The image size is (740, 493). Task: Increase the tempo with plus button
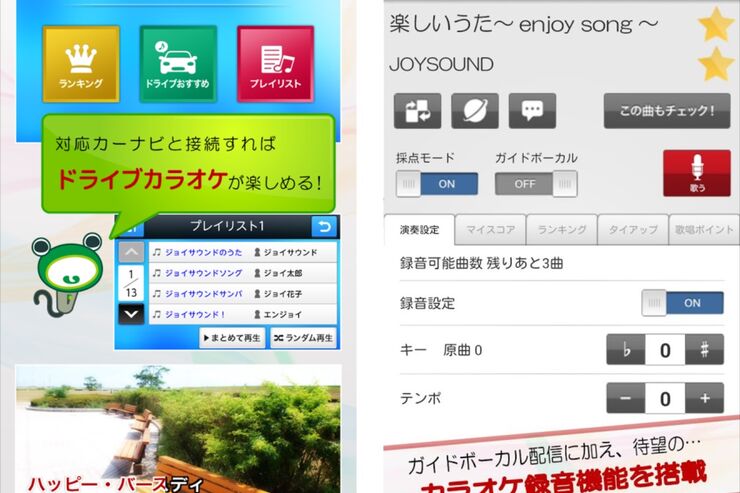[x=704, y=398]
